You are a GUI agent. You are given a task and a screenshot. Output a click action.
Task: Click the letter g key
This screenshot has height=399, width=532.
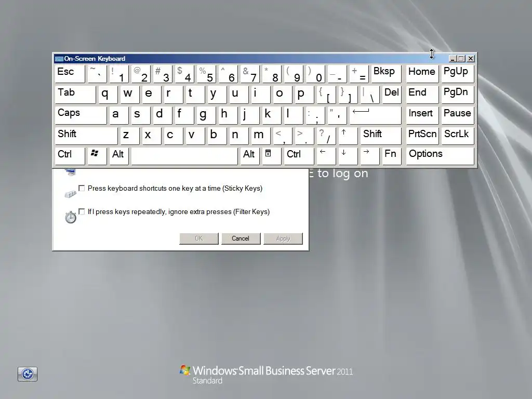pos(206,115)
